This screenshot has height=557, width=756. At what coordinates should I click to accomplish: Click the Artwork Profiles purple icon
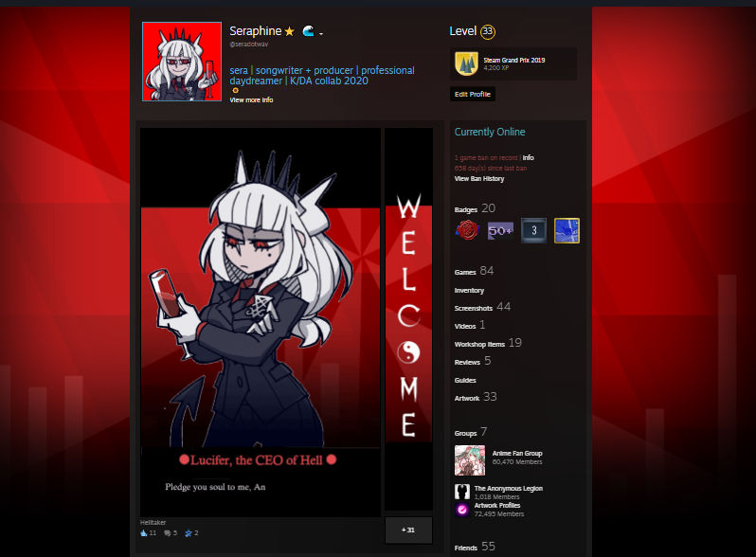tap(462, 510)
